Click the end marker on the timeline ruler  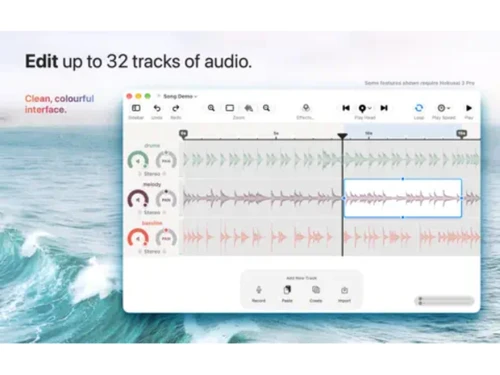(x=461, y=134)
